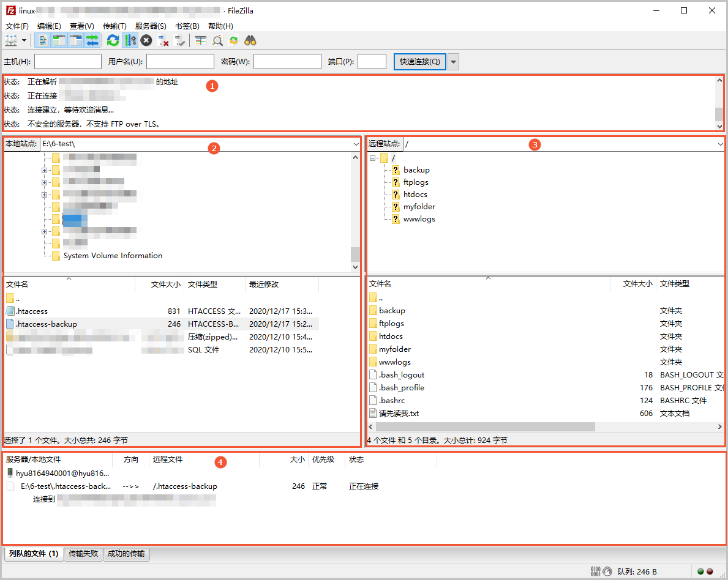728x580 pixels.
Task: Focus the 端口(P) port field
Action: pos(372,62)
